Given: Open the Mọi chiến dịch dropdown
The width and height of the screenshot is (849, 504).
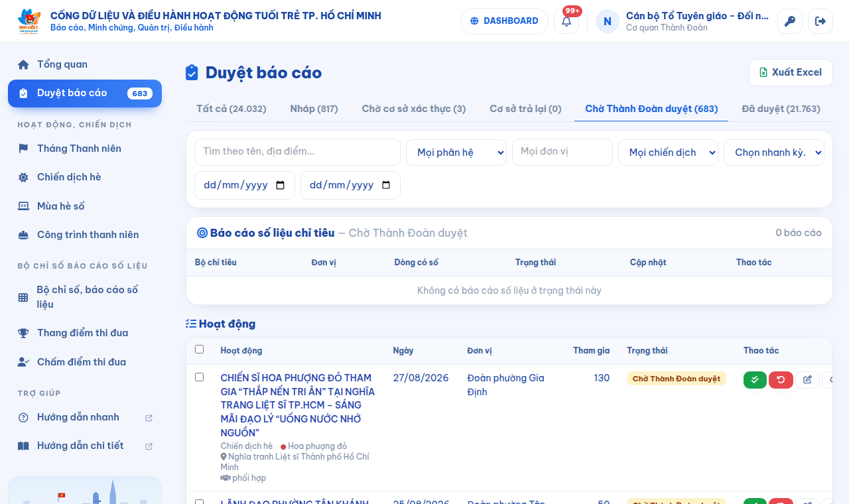Looking at the screenshot, I should (x=668, y=153).
